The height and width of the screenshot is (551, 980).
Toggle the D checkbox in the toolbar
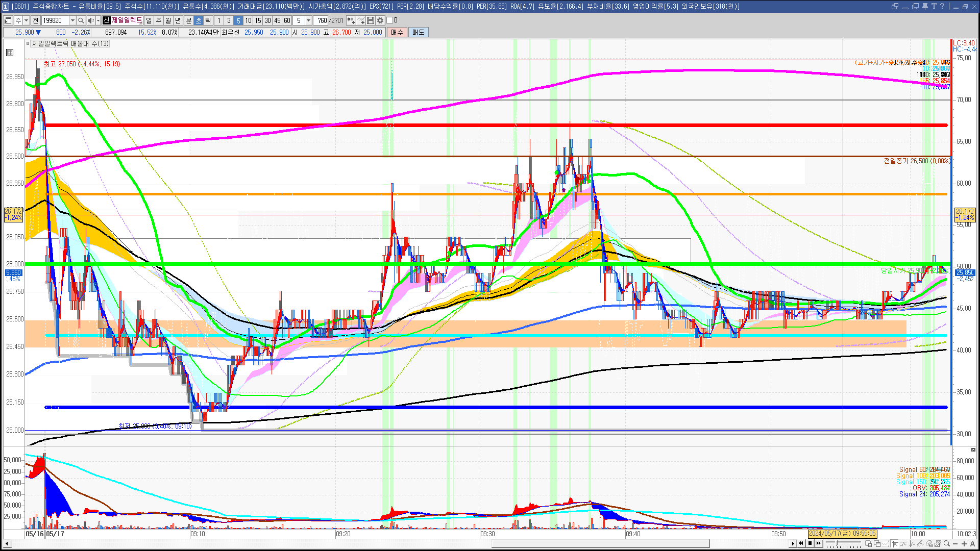(389, 20)
